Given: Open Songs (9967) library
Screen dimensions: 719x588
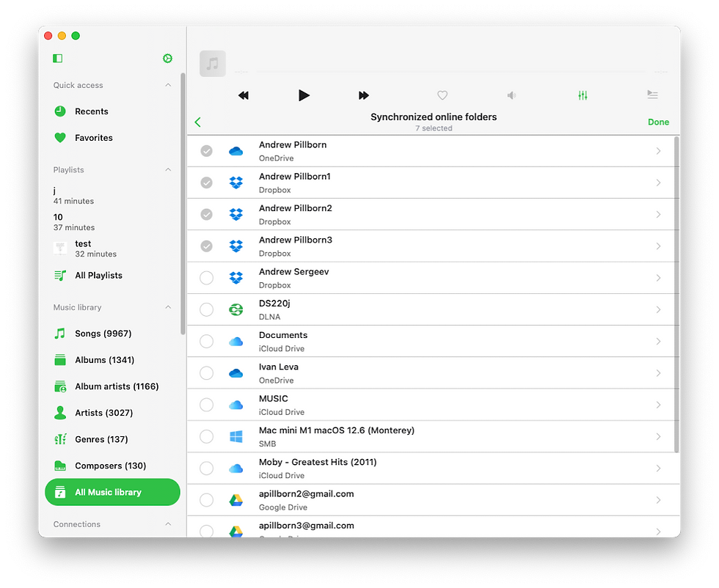Looking at the screenshot, I should tap(112, 334).
